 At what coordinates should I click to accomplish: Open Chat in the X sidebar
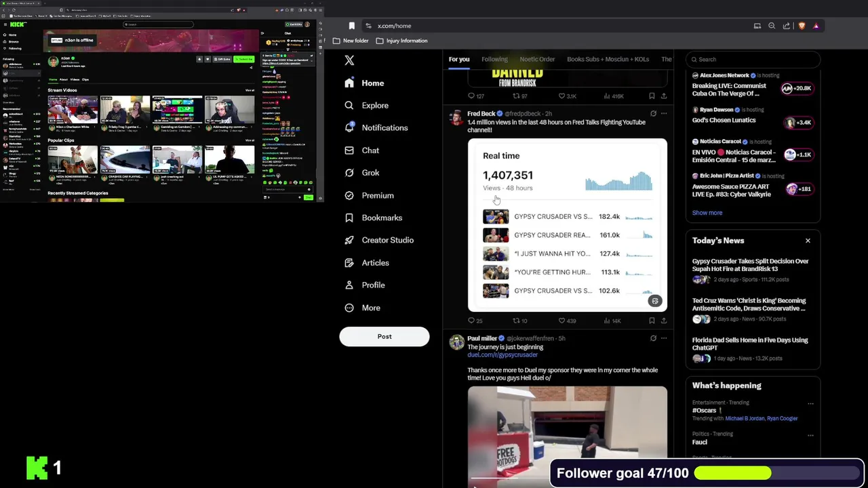coord(361,150)
